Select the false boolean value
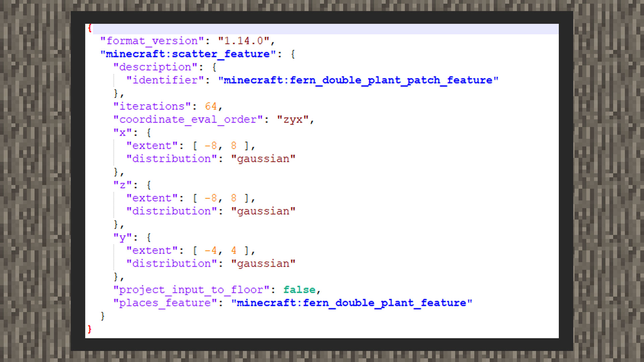Screen dimensions: 644x362 tap(300, 290)
